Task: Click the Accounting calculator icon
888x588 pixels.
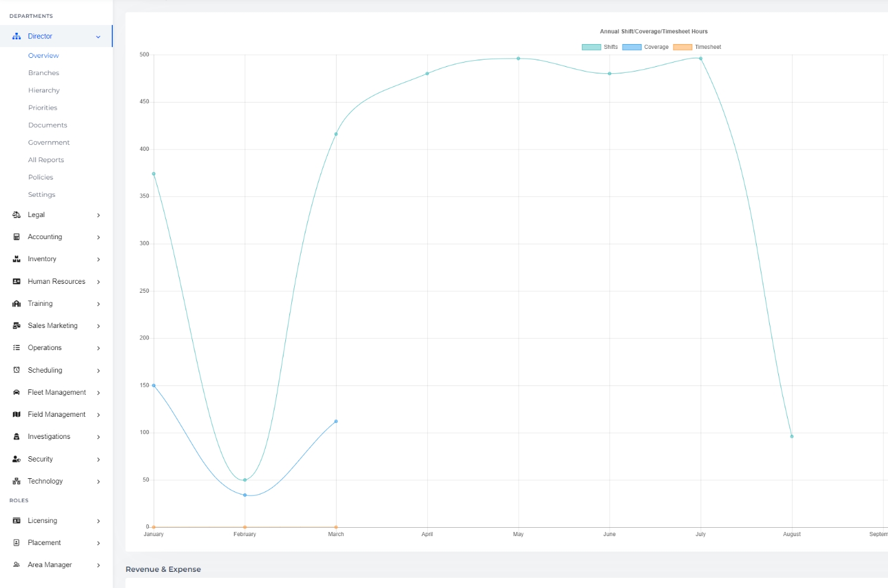Action: (x=17, y=237)
